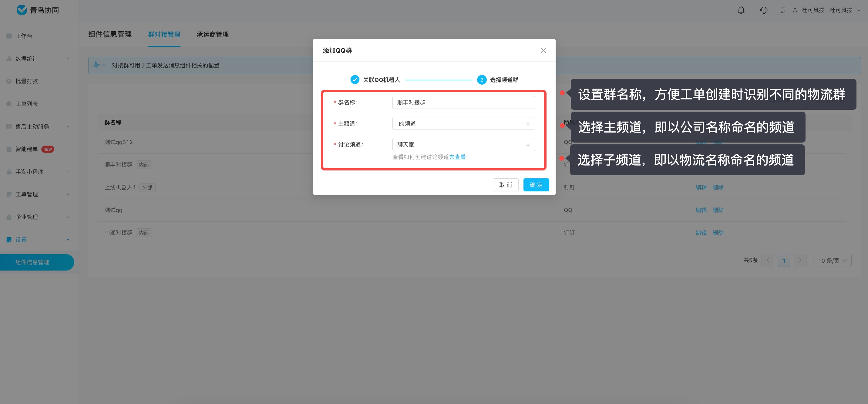Screen dimensions: 868x404
Task: Open the user account dropdown arrow
Action: point(859,10)
